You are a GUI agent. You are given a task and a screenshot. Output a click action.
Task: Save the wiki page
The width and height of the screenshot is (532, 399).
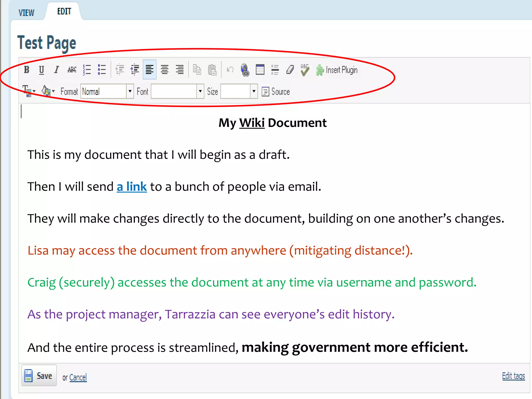[x=39, y=376]
